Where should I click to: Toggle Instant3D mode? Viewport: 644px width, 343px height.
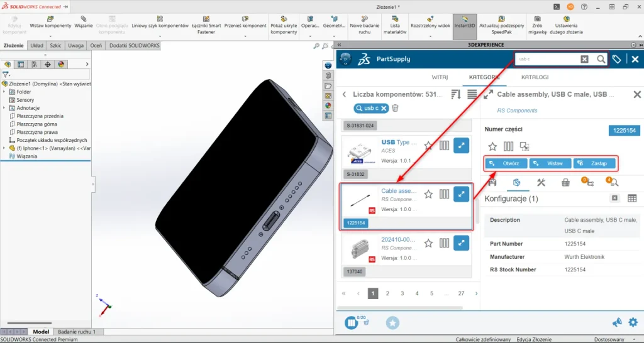pyautogui.click(x=465, y=26)
